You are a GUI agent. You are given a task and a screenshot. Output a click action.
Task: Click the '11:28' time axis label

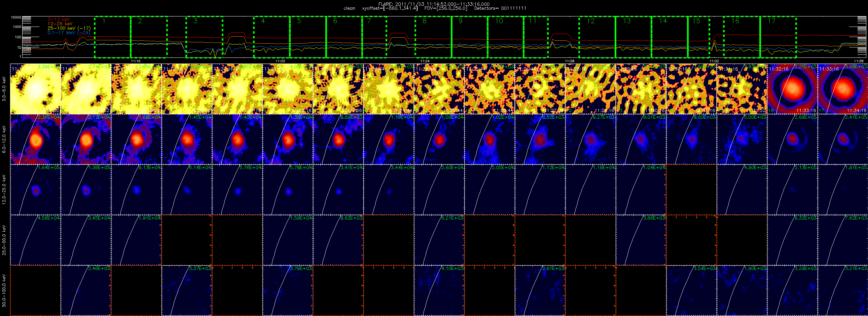pyautogui.click(x=570, y=61)
